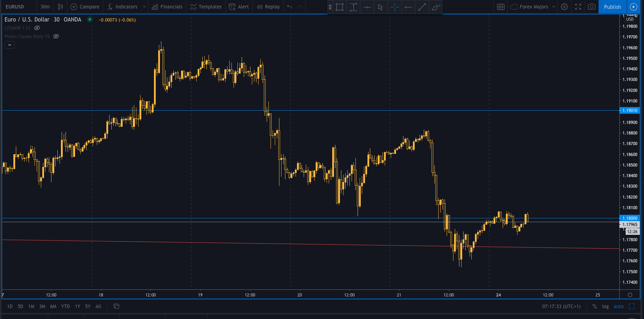Click the current price label 1.17965
The width and height of the screenshot is (644, 319).
click(x=630, y=225)
